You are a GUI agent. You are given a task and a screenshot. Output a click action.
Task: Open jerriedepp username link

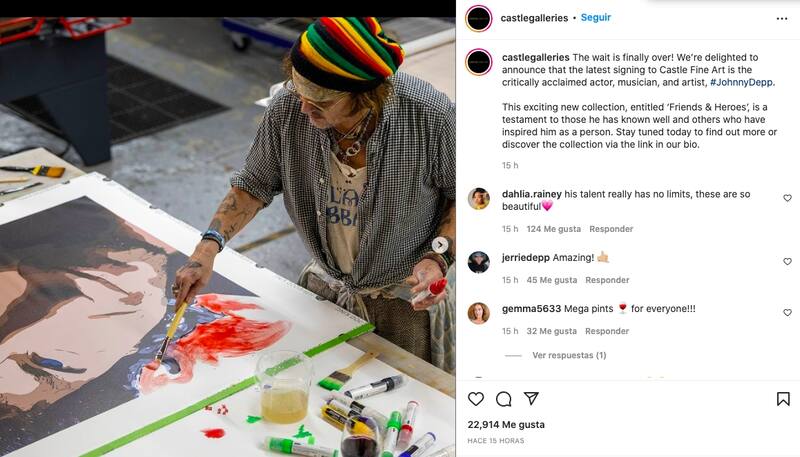521,257
